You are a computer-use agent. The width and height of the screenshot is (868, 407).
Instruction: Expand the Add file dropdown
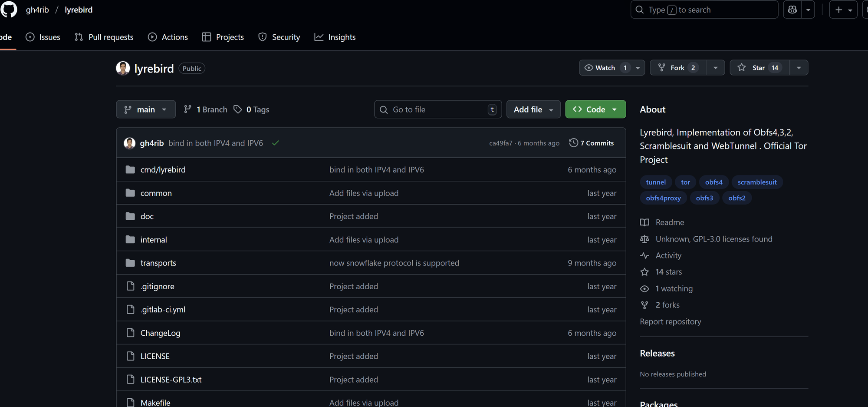(533, 109)
